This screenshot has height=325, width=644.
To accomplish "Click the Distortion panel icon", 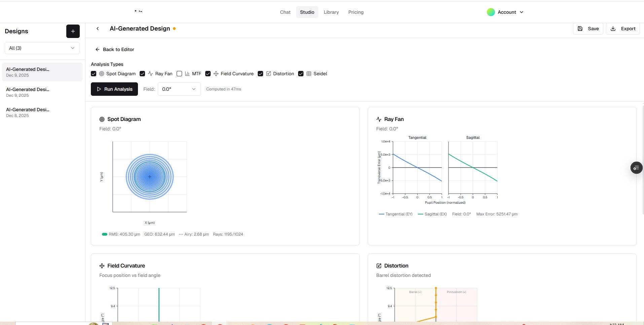I will click(379, 266).
